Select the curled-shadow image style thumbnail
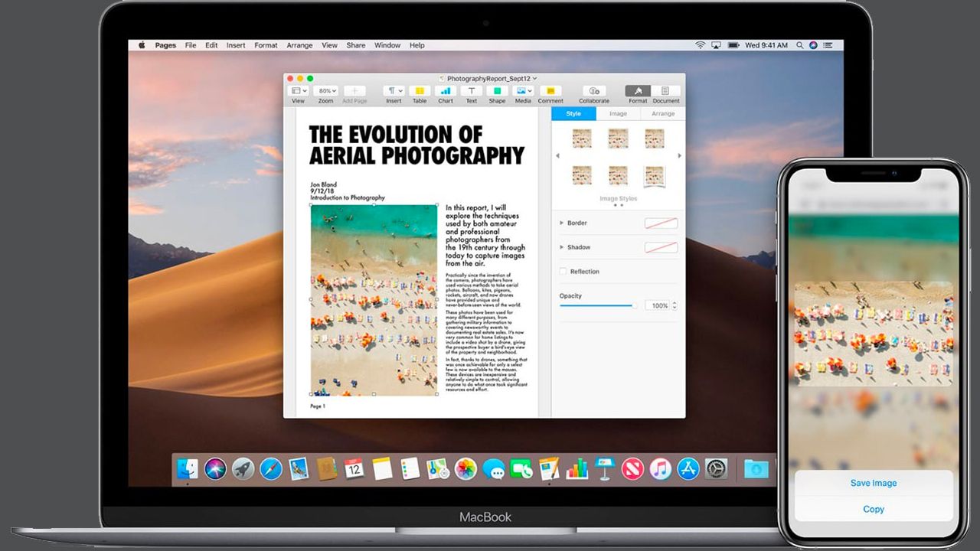This screenshot has height=551, width=980. 655,176
